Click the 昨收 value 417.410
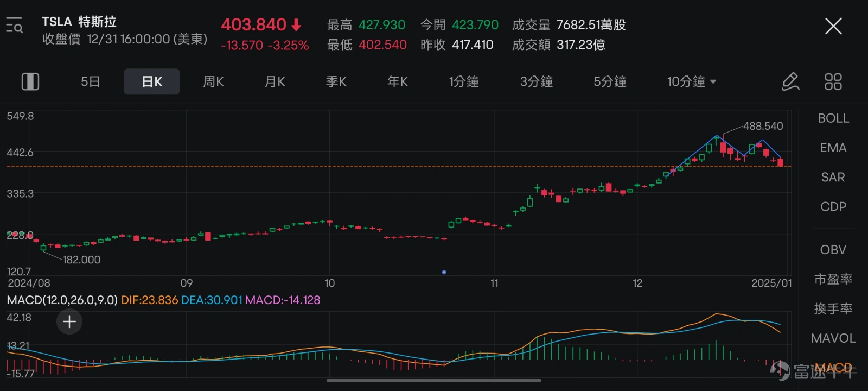Viewport: 868px width, 391px height. point(473,45)
